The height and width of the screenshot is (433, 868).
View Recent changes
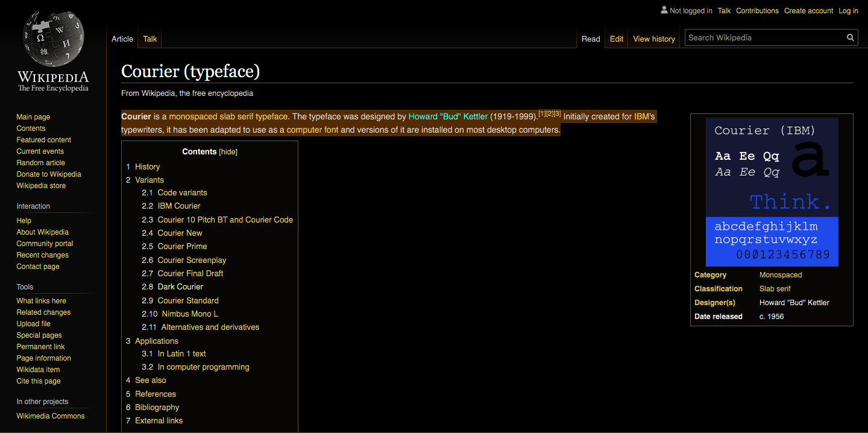42,255
